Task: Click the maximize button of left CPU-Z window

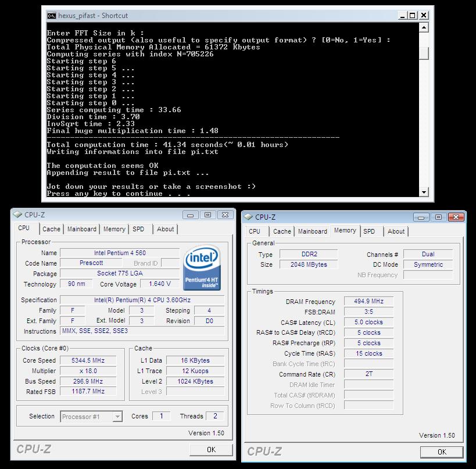Action: coord(207,215)
